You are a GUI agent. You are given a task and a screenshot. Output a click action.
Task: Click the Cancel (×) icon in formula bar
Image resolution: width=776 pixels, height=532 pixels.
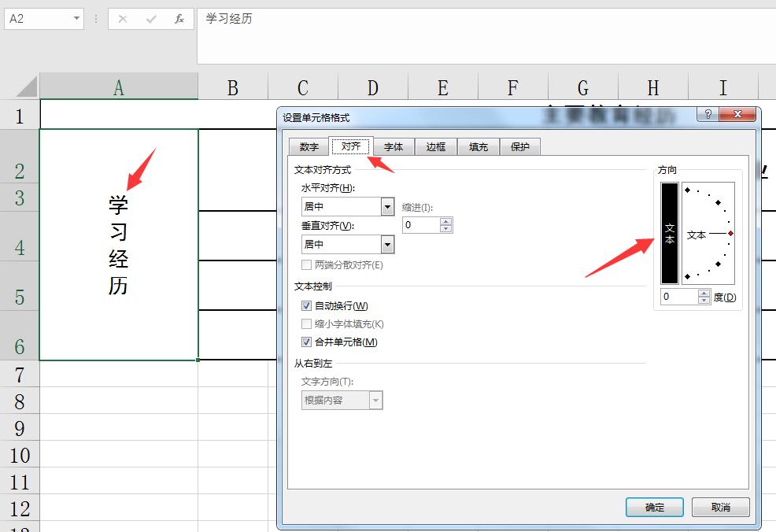[x=122, y=19]
